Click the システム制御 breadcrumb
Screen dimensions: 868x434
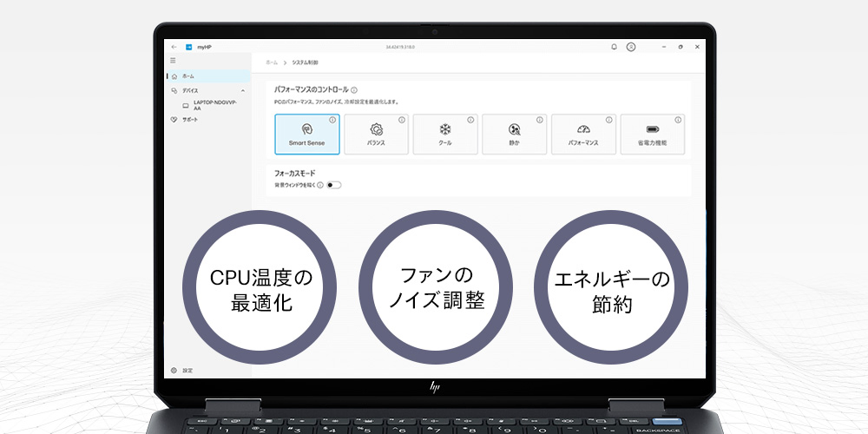point(305,63)
